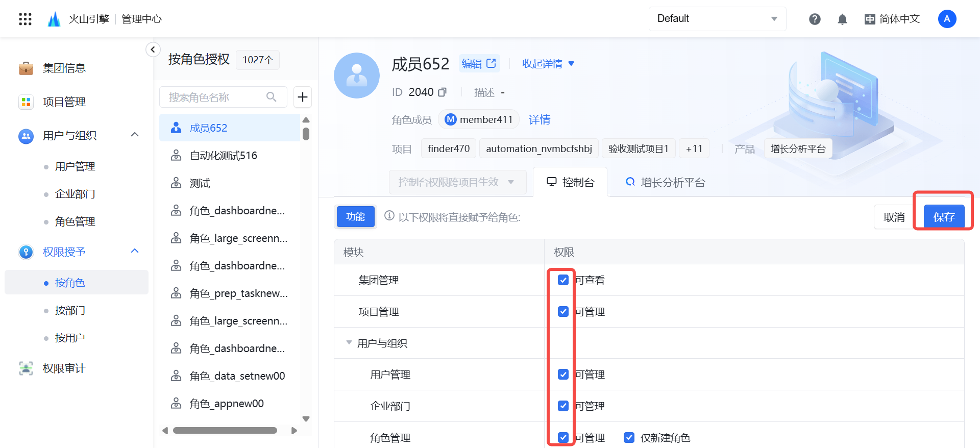Click the 搜索角色名称 search field
This screenshot has width=980, height=448.
click(214, 97)
